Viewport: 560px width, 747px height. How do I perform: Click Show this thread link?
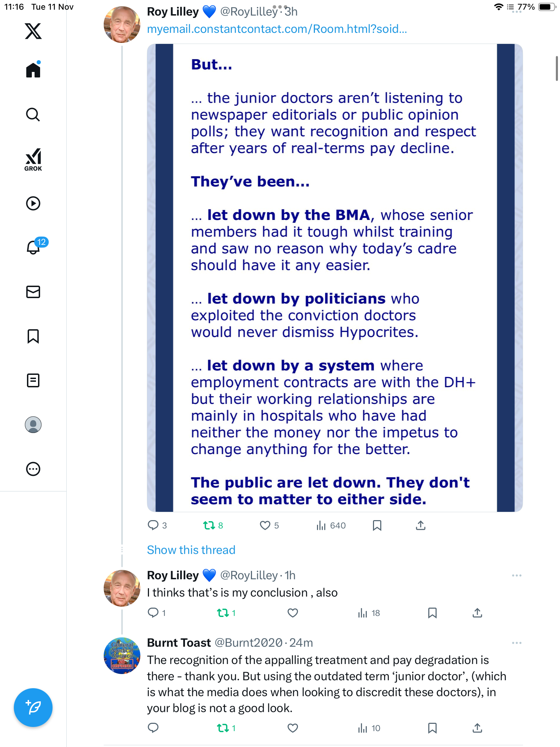191,550
